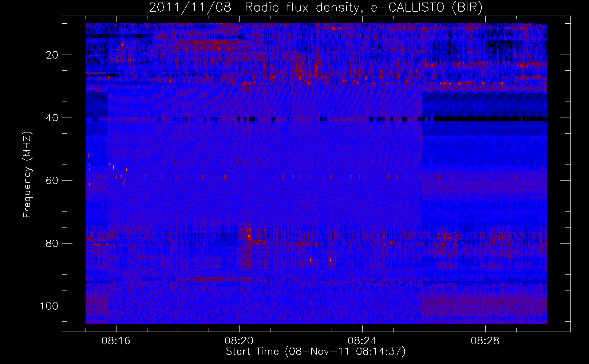589x364 pixels.
Task: Click the '08:28' time tick label
Action: point(485,341)
